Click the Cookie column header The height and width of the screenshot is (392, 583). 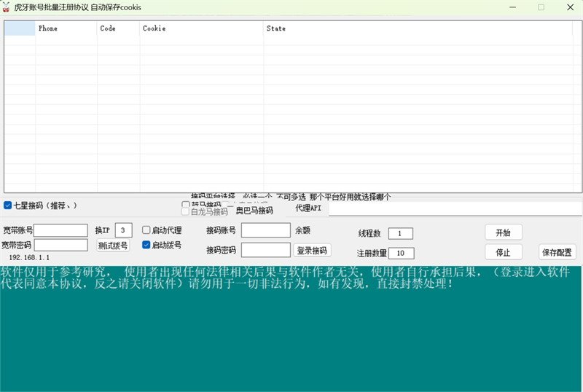tap(202, 28)
